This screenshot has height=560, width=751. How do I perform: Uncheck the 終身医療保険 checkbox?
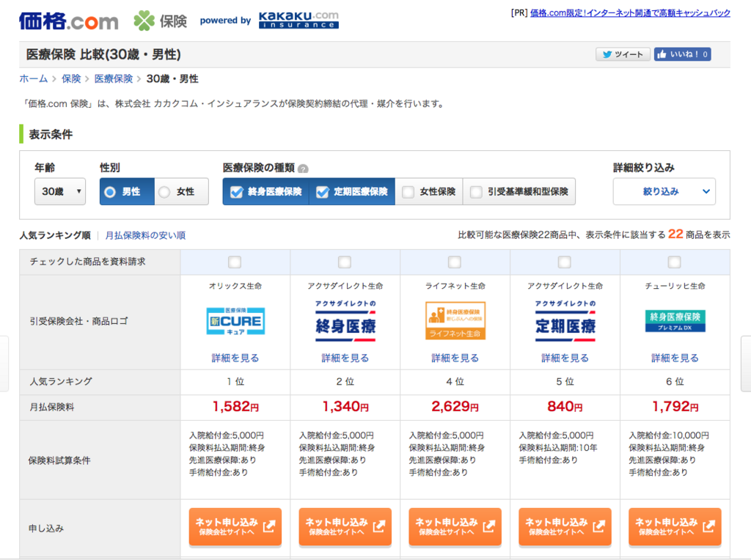tap(237, 192)
